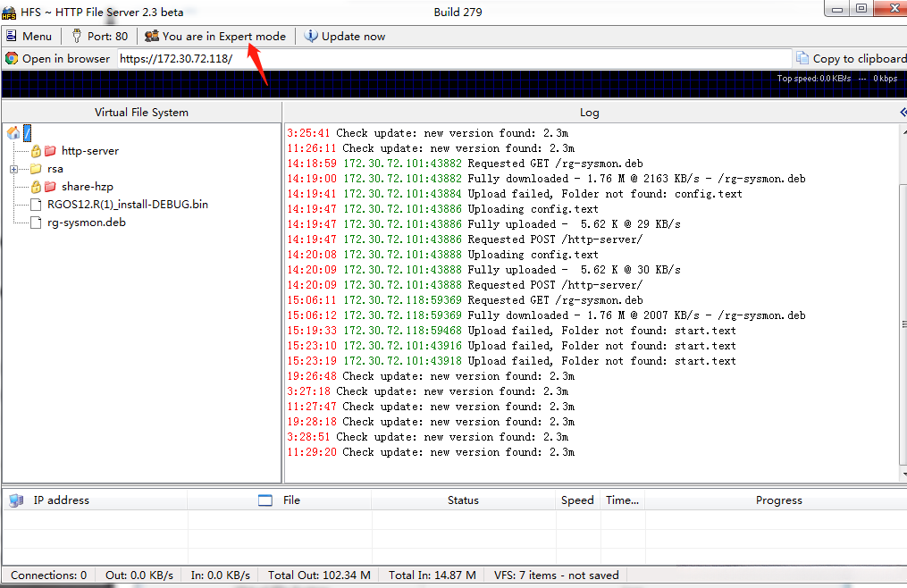Click file icon of rg-sysmon.deb

(x=36, y=223)
